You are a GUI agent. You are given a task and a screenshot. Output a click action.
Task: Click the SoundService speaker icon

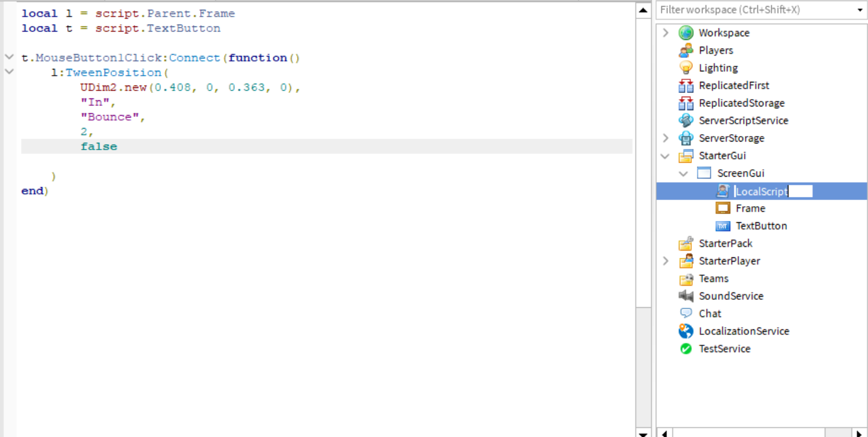pos(685,296)
